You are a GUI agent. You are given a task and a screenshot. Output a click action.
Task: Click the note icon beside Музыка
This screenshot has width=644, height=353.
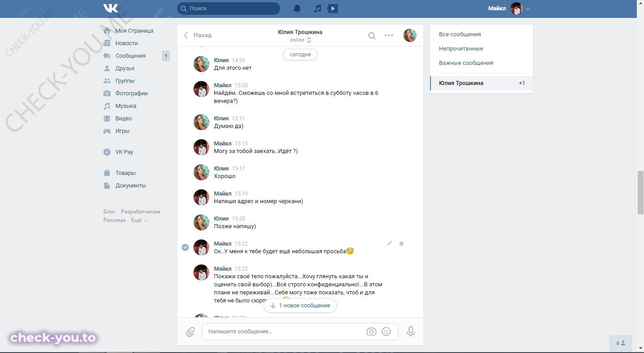pos(107,106)
